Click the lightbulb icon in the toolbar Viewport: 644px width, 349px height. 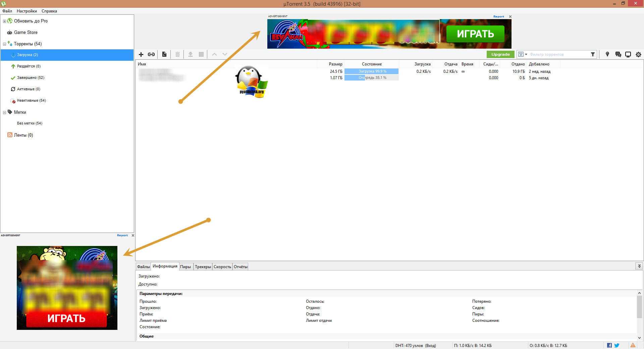(x=607, y=54)
